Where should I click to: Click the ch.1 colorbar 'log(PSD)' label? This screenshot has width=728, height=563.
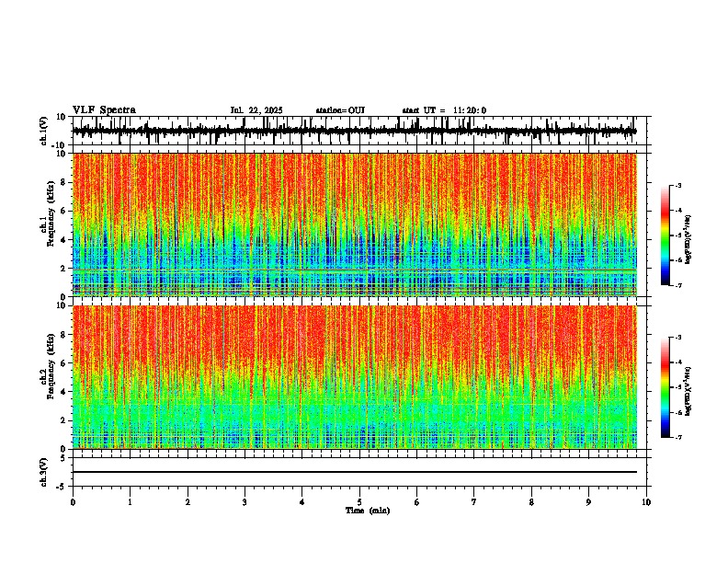coord(688,240)
